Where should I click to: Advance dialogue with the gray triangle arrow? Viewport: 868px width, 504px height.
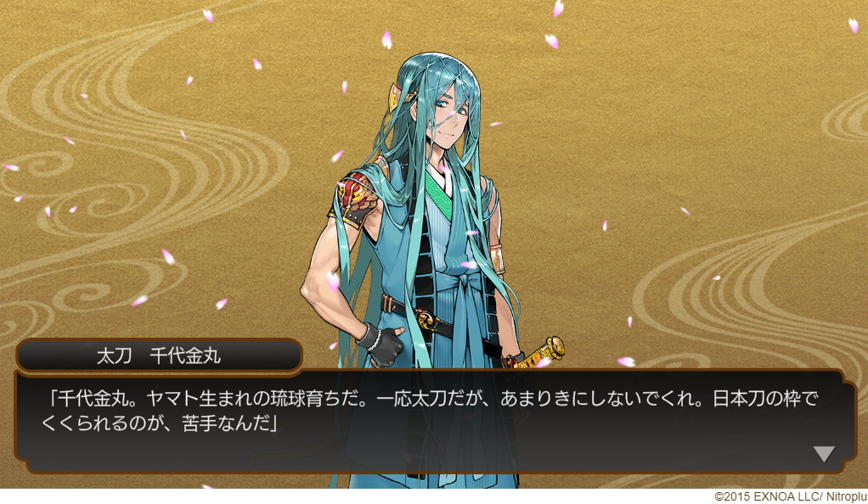click(824, 454)
